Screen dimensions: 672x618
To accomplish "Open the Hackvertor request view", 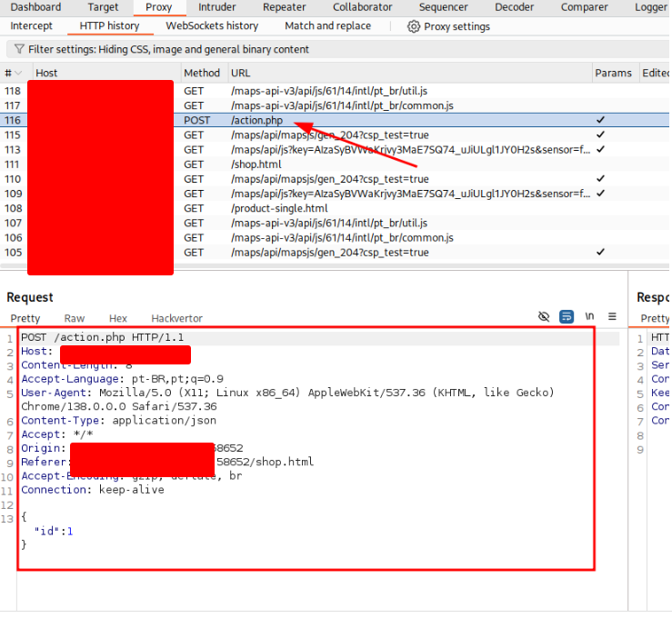I will [176, 318].
